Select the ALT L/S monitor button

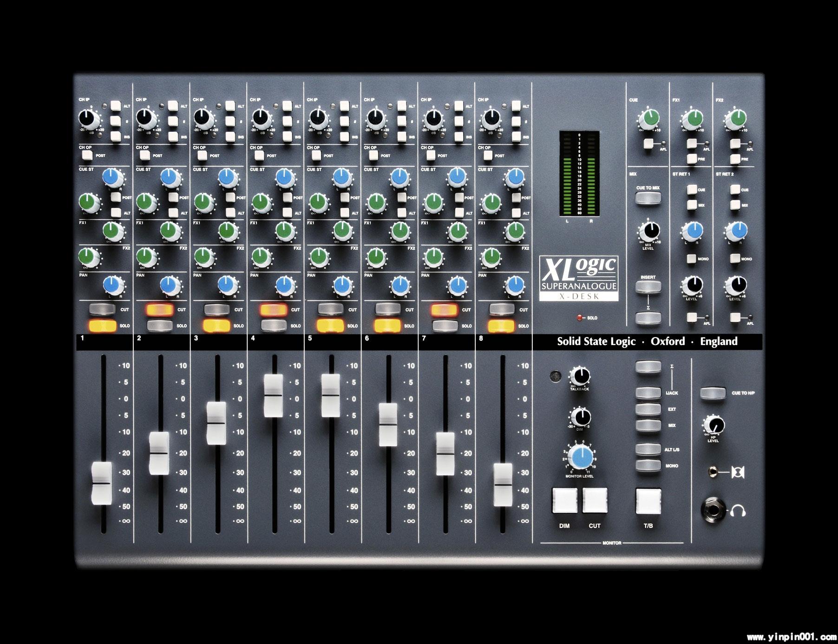[x=648, y=449]
